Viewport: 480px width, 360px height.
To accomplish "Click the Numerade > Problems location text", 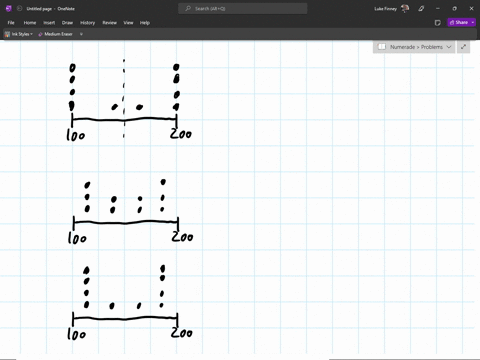I will coord(416,47).
